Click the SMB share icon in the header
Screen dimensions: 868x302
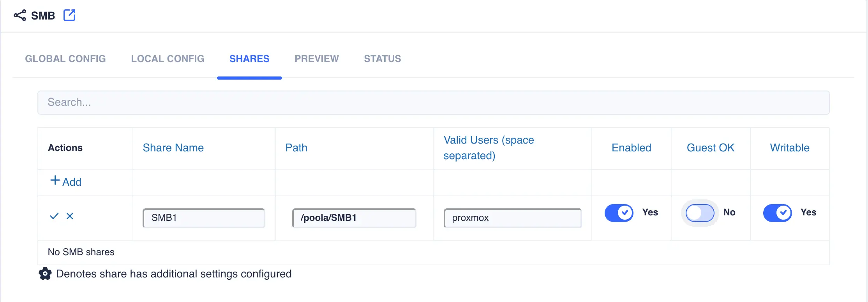tap(19, 15)
